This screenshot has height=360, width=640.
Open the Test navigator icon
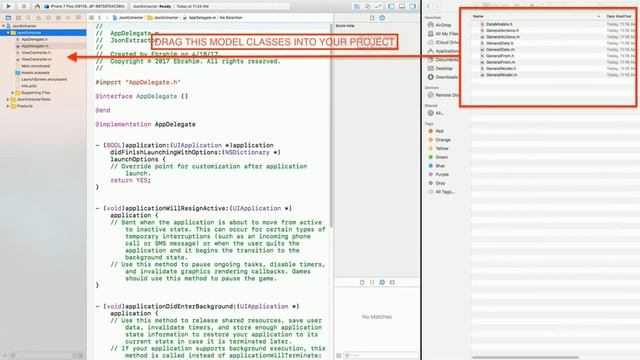(48, 18)
